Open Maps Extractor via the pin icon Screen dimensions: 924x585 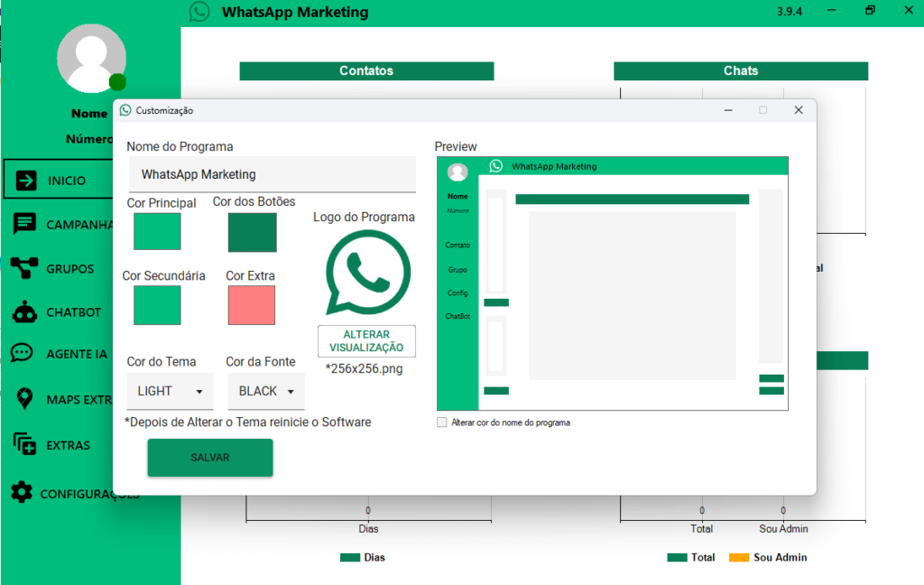click(24, 399)
